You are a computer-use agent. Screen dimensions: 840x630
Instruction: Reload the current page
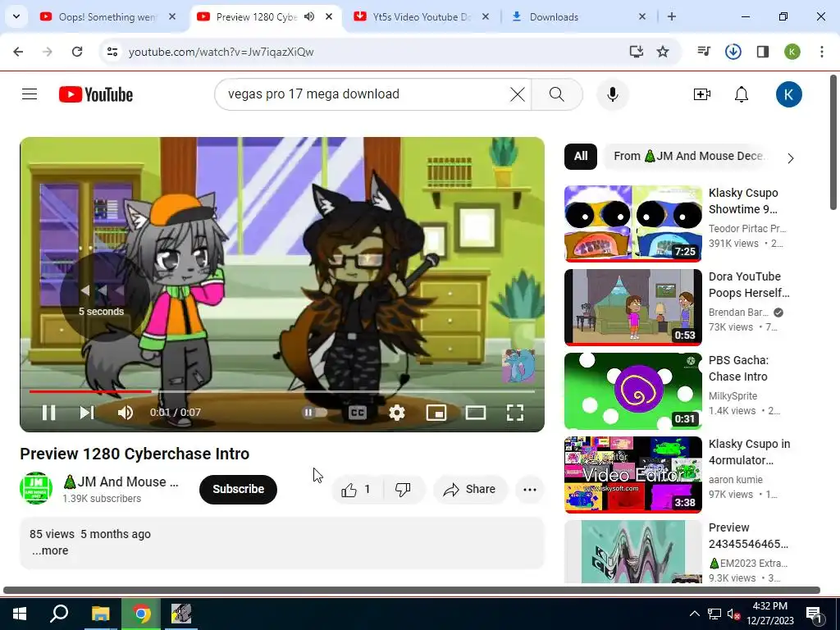(x=77, y=52)
